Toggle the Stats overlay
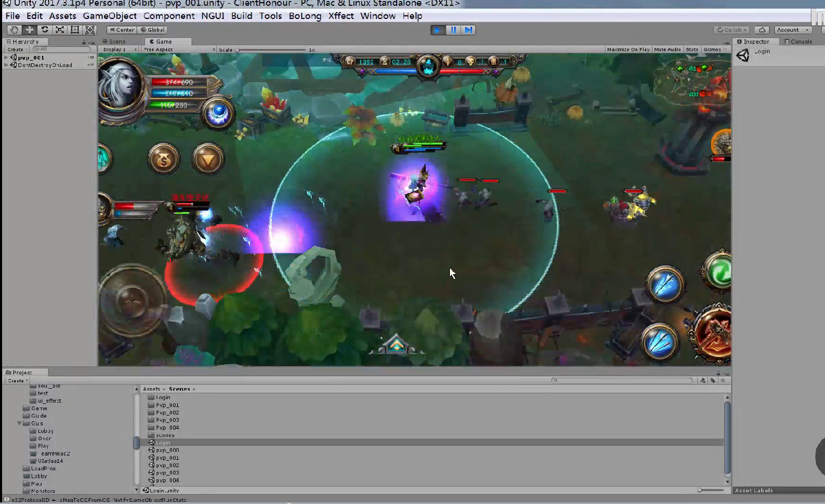This screenshot has height=504, width=825. 692,50
